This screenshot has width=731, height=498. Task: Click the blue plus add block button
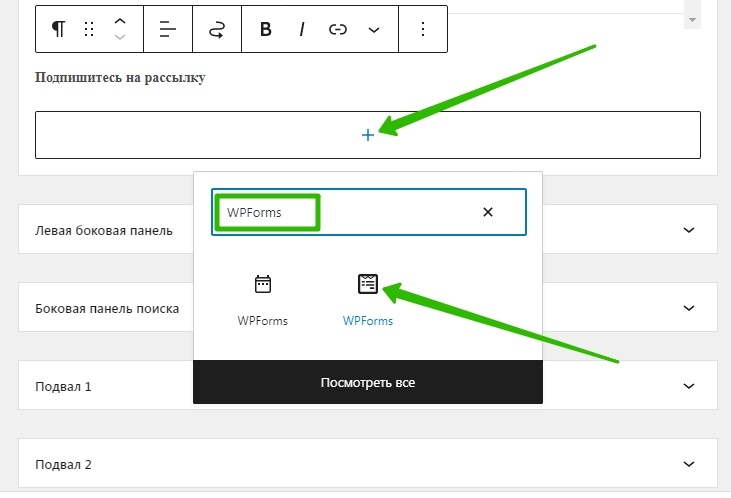pyautogui.click(x=368, y=135)
